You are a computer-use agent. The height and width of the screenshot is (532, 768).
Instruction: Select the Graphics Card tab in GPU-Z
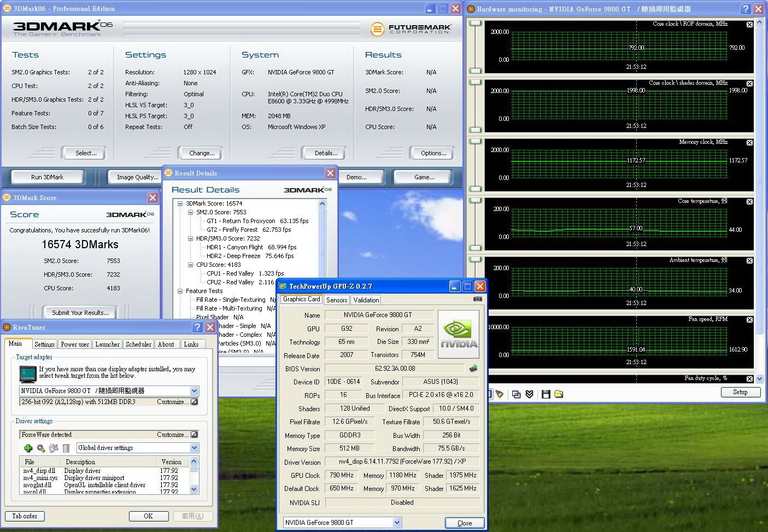[x=301, y=299]
